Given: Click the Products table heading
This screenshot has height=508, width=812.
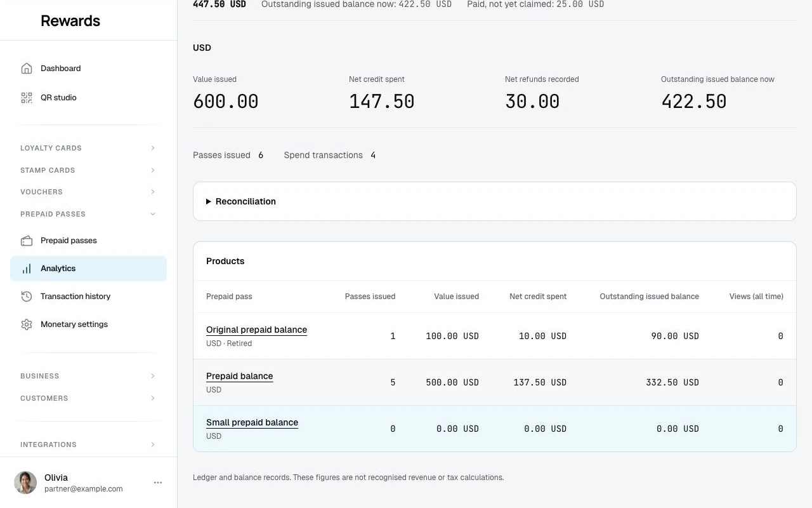Looking at the screenshot, I should [225, 261].
